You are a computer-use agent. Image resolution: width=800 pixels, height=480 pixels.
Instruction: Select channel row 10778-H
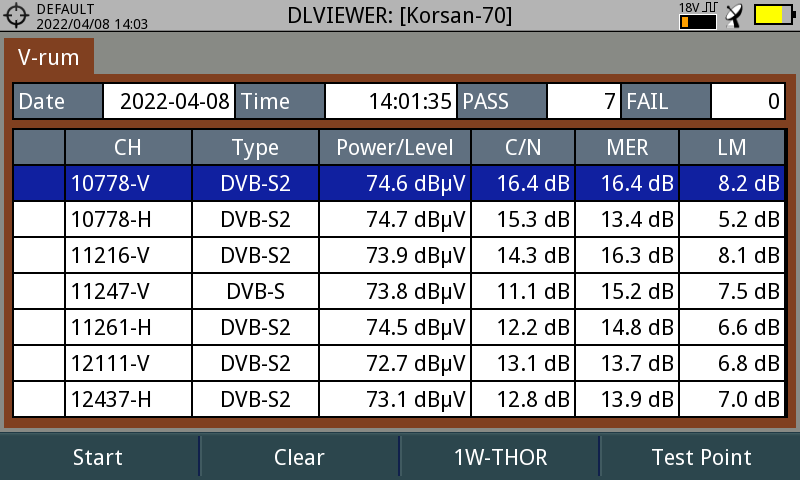[398, 219]
